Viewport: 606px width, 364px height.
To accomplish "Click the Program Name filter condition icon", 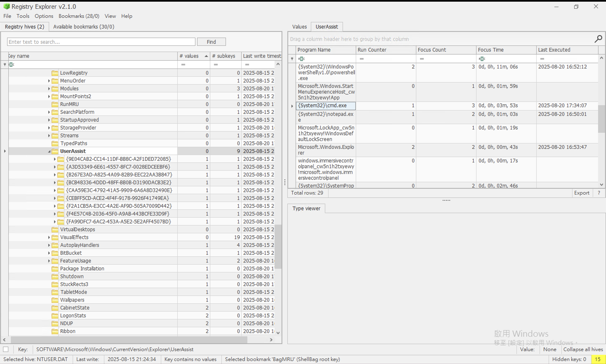I will coord(301,59).
